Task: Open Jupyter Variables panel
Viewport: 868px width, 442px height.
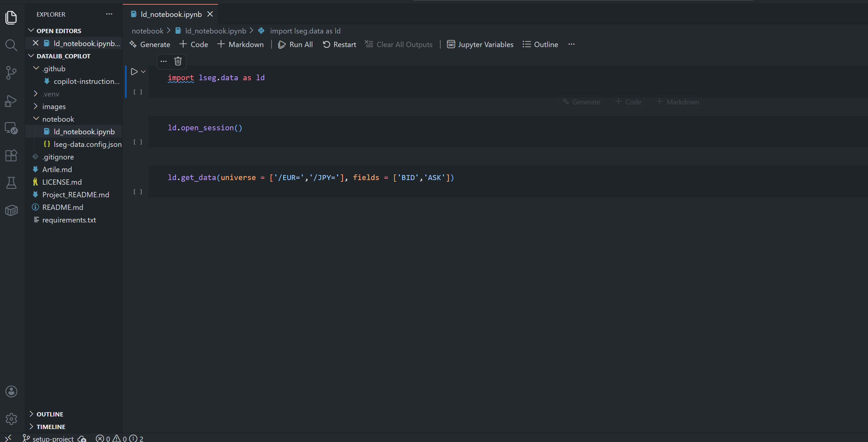Action: 480,44
